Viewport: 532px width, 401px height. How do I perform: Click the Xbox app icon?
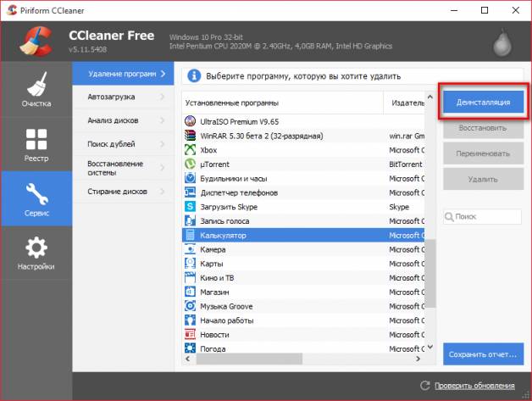click(190, 150)
